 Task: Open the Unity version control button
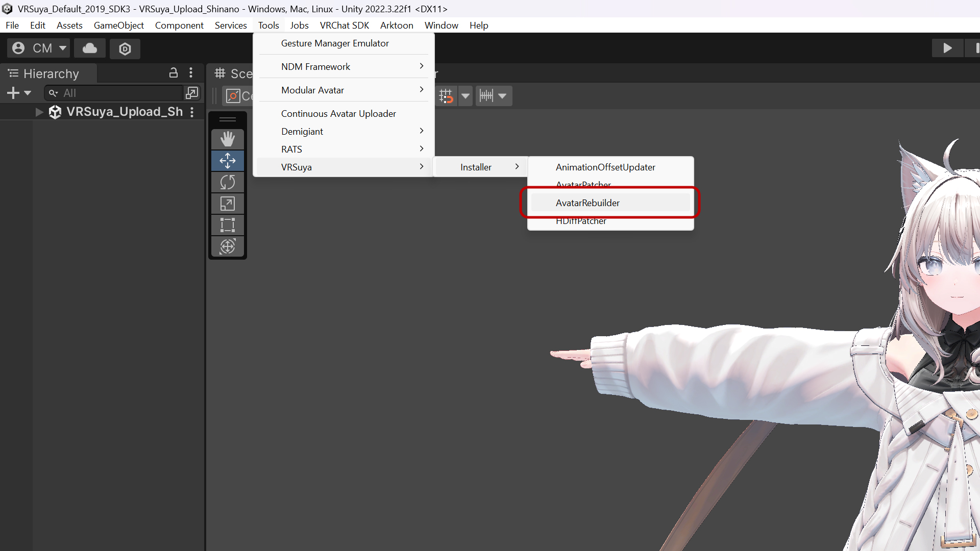pyautogui.click(x=125, y=48)
